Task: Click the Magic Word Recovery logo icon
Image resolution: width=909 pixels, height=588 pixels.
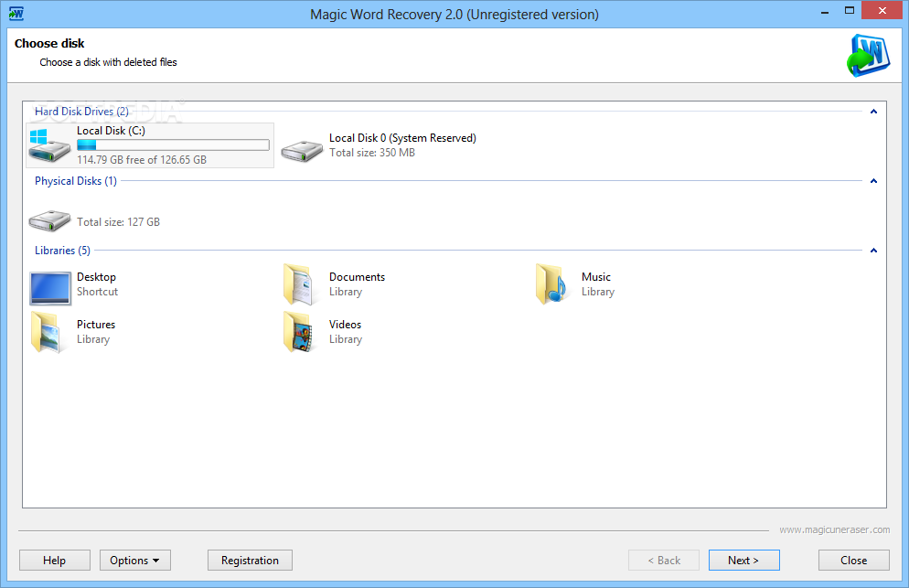Action: click(868, 55)
